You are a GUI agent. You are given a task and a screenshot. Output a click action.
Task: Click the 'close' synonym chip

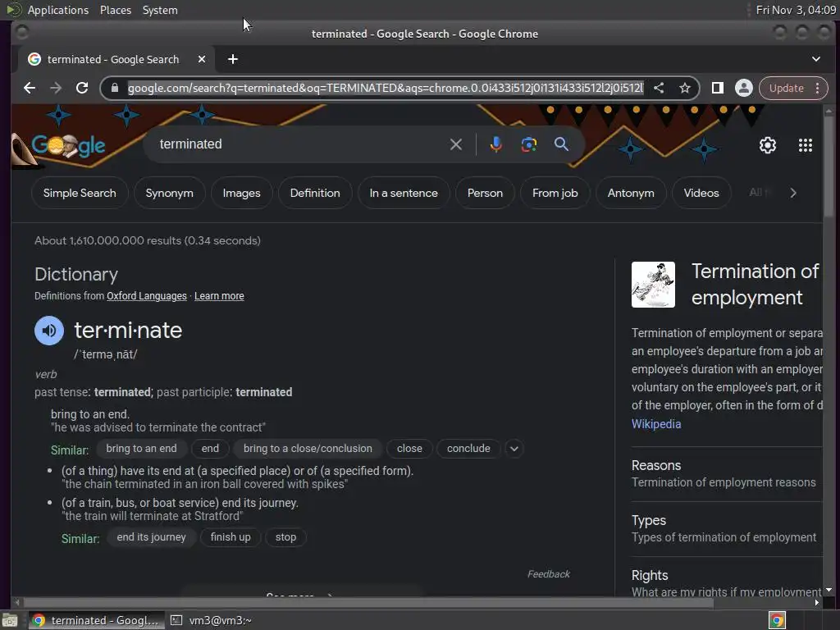click(x=409, y=449)
